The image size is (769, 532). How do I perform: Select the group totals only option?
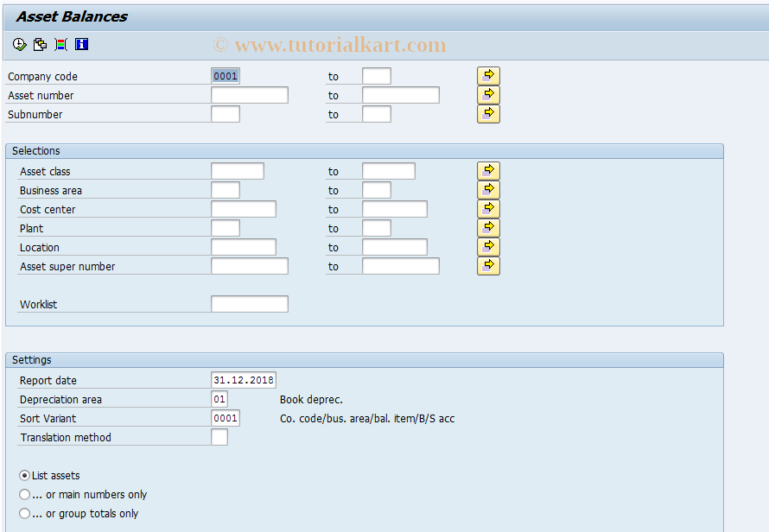tap(25, 513)
